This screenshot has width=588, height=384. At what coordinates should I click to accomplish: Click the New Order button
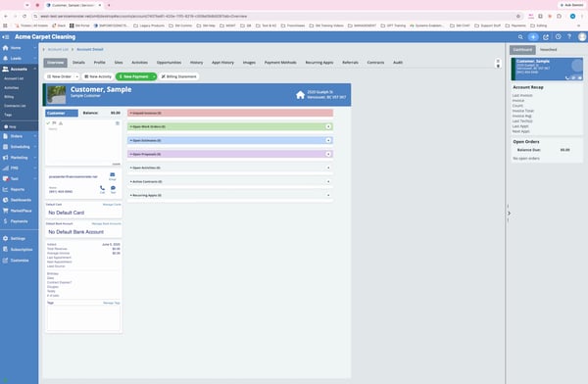(59, 76)
